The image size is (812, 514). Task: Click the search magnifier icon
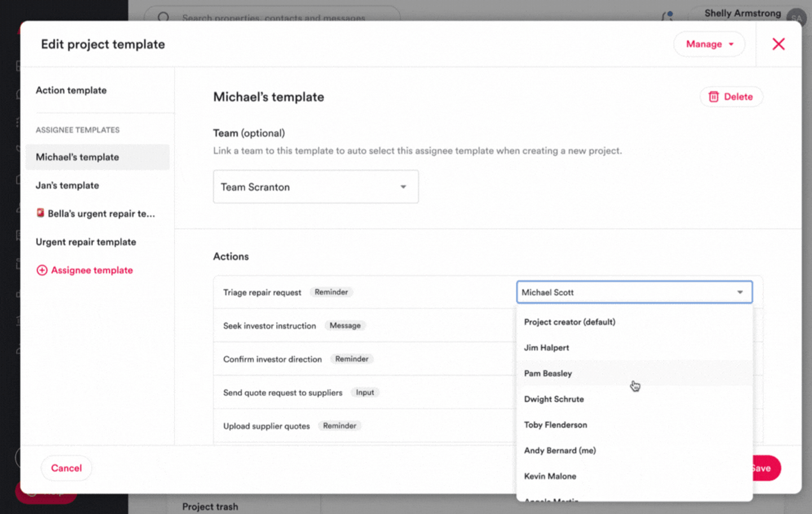click(x=164, y=17)
